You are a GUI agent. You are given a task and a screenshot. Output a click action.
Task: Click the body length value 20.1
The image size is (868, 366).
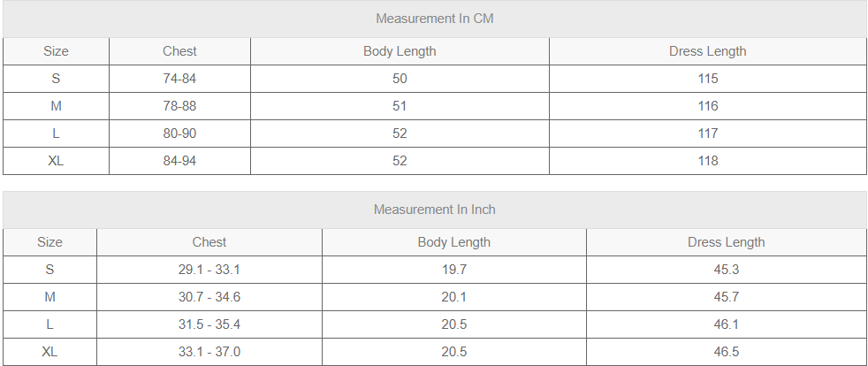click(453, 297)
